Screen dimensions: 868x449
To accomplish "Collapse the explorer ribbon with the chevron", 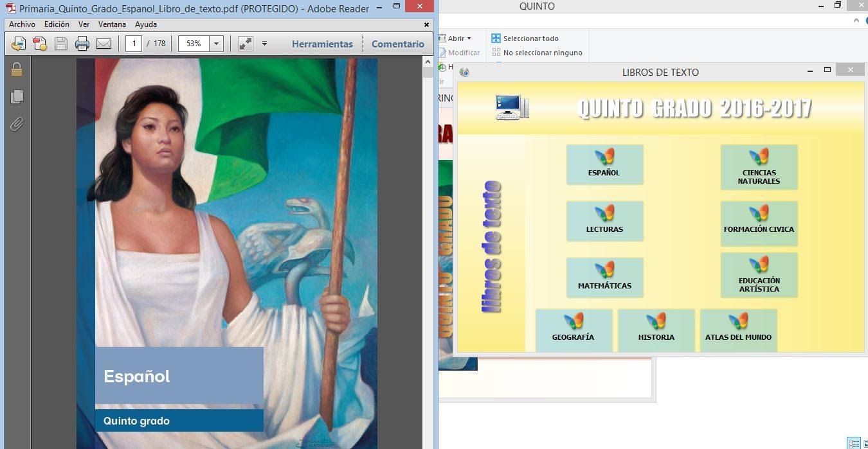I will tap(856, 21).
